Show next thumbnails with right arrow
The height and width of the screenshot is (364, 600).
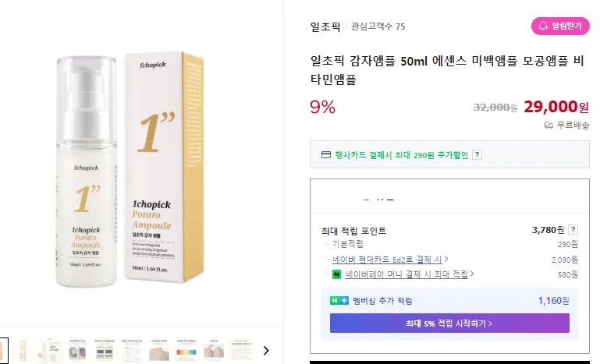266,350
